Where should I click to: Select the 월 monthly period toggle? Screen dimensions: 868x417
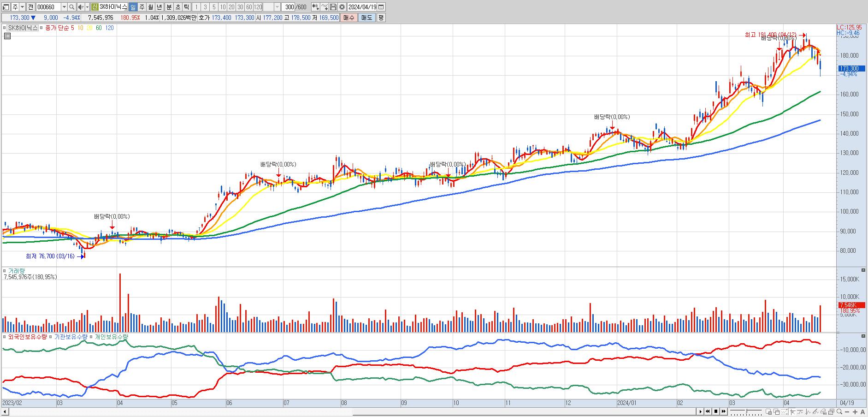[150, 7]
